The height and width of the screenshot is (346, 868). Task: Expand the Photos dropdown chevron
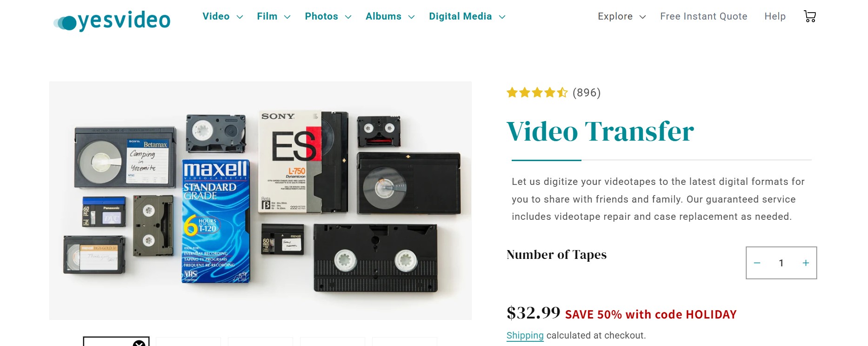click(x=348, y=17)
